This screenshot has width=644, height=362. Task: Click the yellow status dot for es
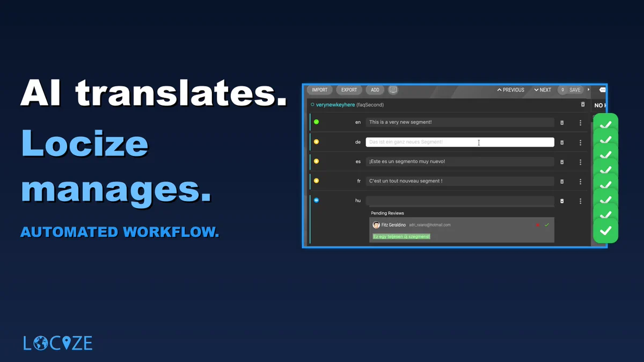point(316,161)
